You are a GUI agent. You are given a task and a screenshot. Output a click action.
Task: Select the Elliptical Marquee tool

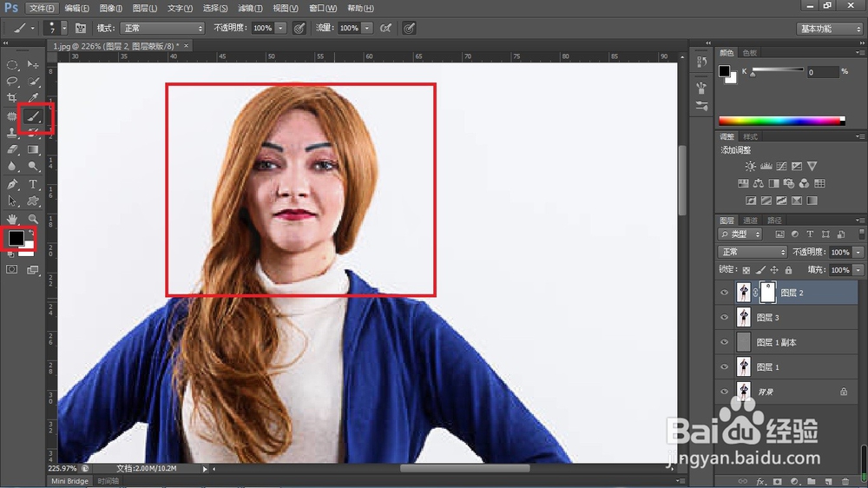point(12,65)
